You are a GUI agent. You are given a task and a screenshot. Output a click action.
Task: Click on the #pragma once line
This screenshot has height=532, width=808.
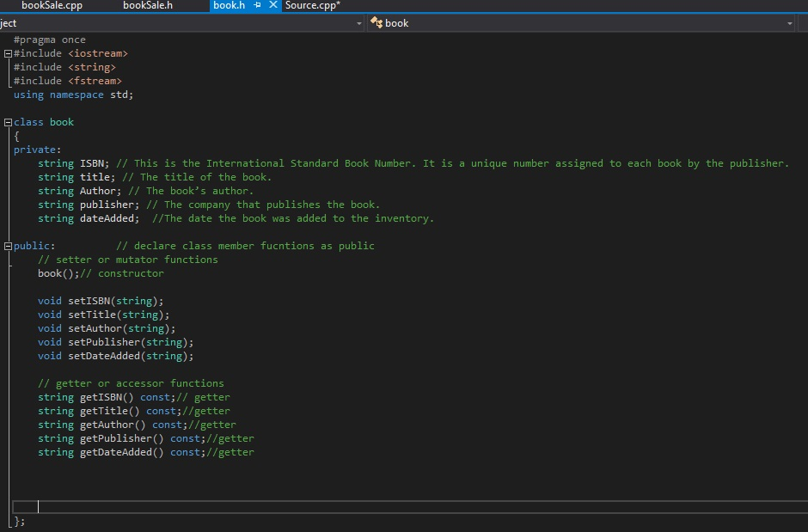tap(50, 40)
